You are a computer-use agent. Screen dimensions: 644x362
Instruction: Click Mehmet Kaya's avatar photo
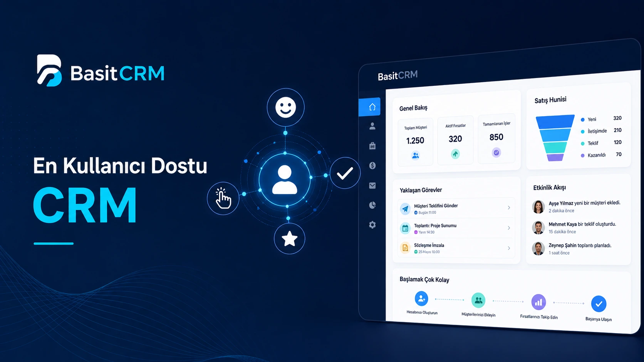coord(538,227)
